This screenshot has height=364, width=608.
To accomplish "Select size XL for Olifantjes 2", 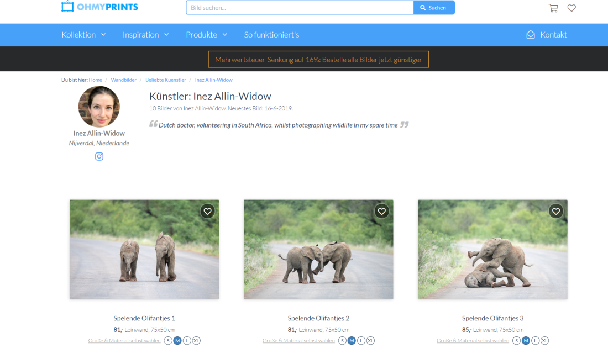I will 371,341.
